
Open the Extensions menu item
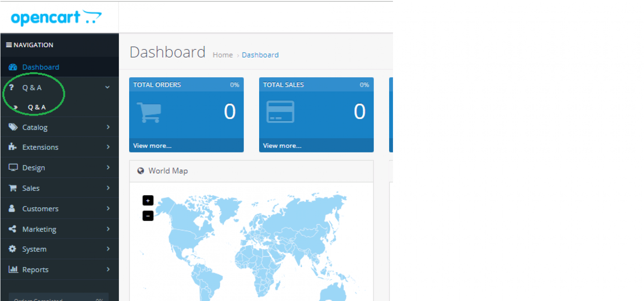[x=40, y=147]
